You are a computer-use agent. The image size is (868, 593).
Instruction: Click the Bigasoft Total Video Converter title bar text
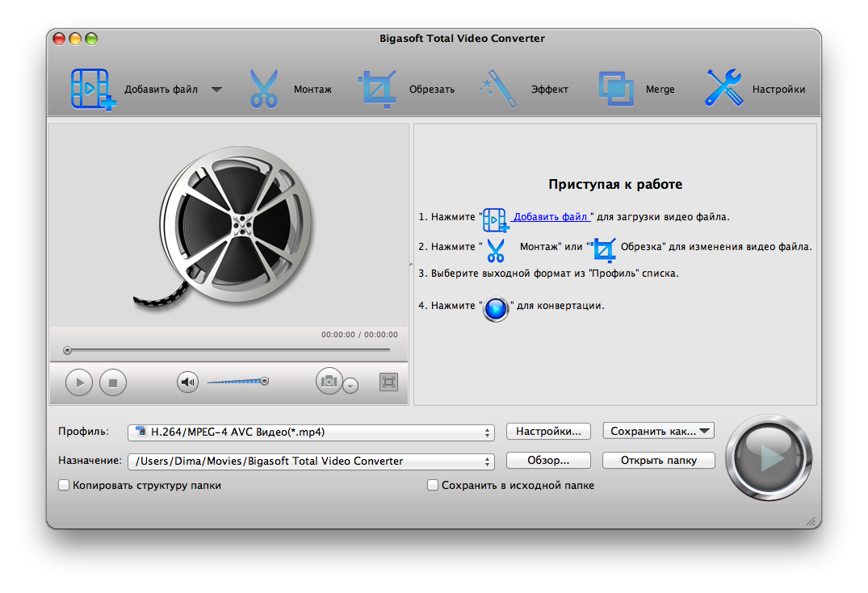pyautogui.click(x=462, y=38)
